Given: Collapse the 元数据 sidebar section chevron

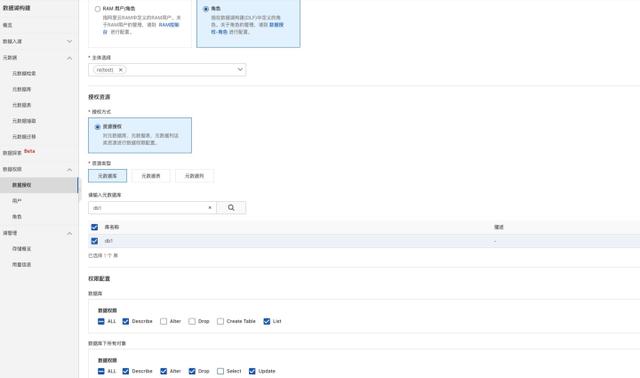Looking at the screenshot, I should point(69,58).
